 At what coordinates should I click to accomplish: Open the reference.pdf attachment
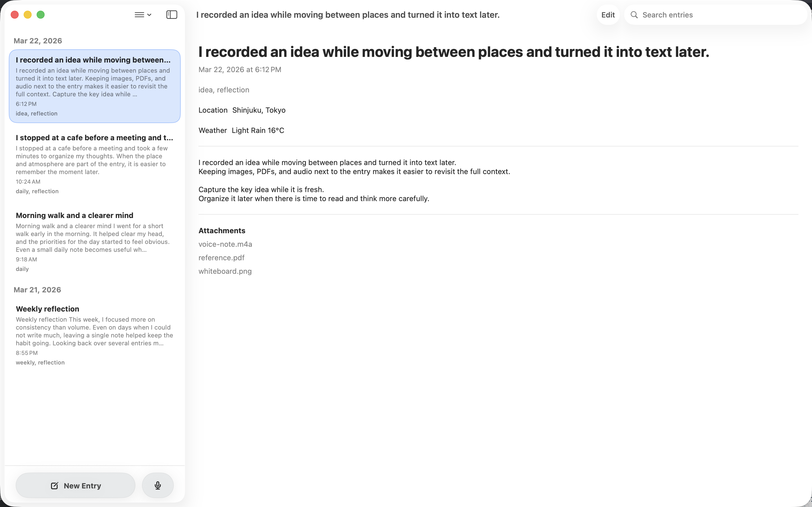pos(221,257)
